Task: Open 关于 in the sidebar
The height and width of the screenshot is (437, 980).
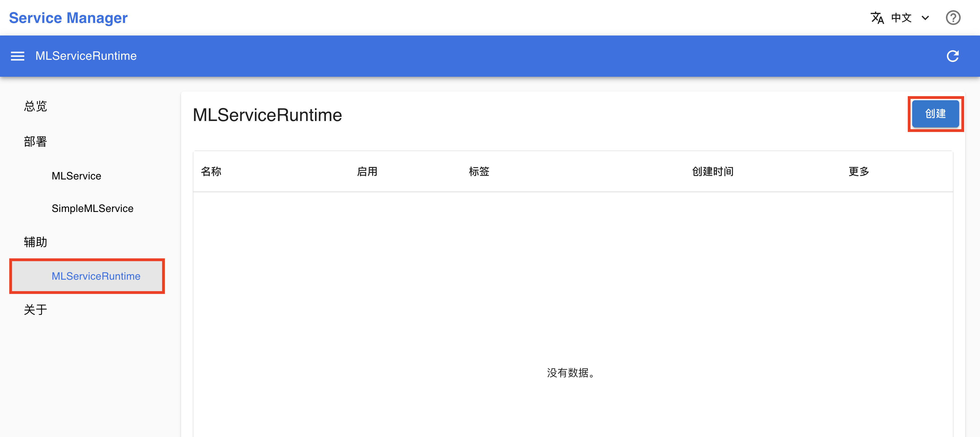Action: [35, 309]
